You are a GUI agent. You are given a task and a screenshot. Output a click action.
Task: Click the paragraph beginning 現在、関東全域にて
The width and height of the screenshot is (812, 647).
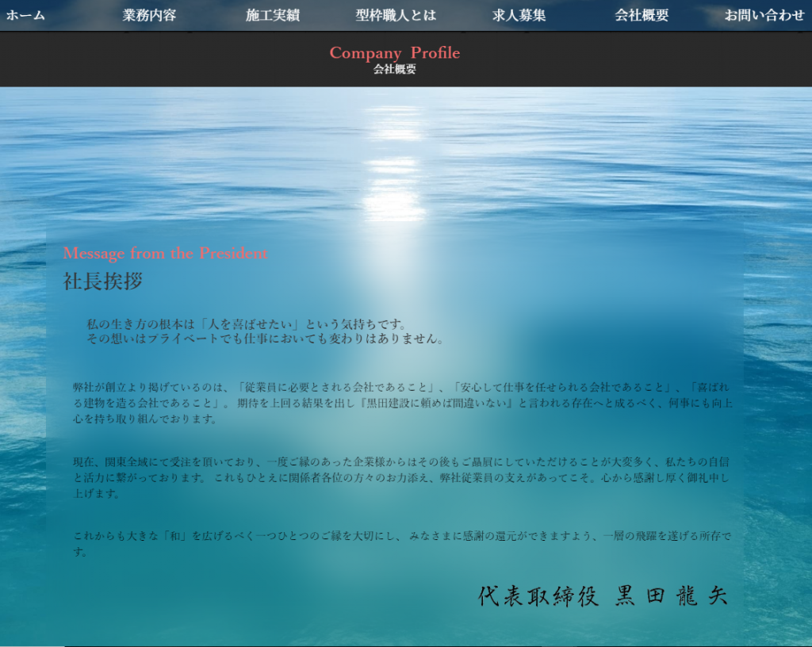(x=402, y=477)
